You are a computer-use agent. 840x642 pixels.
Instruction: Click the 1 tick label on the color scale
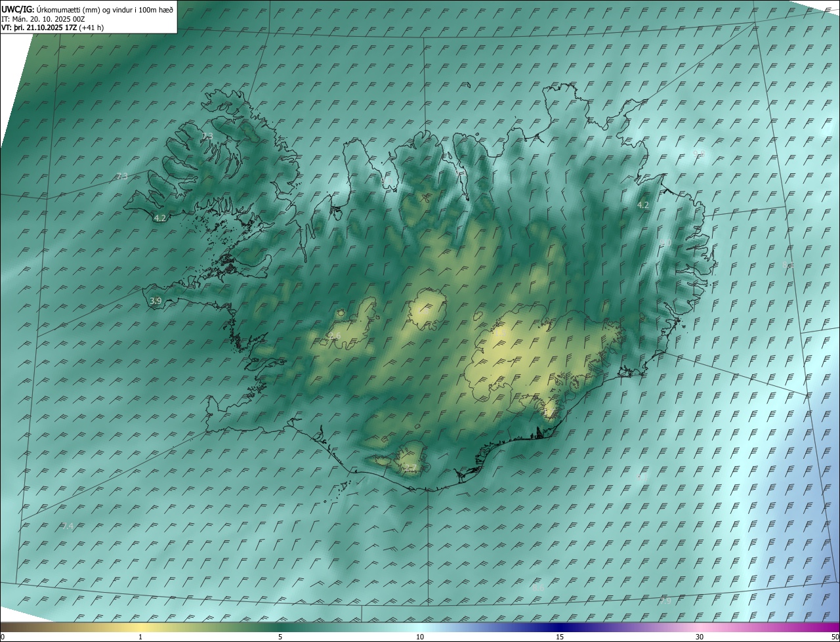[140, 637]
